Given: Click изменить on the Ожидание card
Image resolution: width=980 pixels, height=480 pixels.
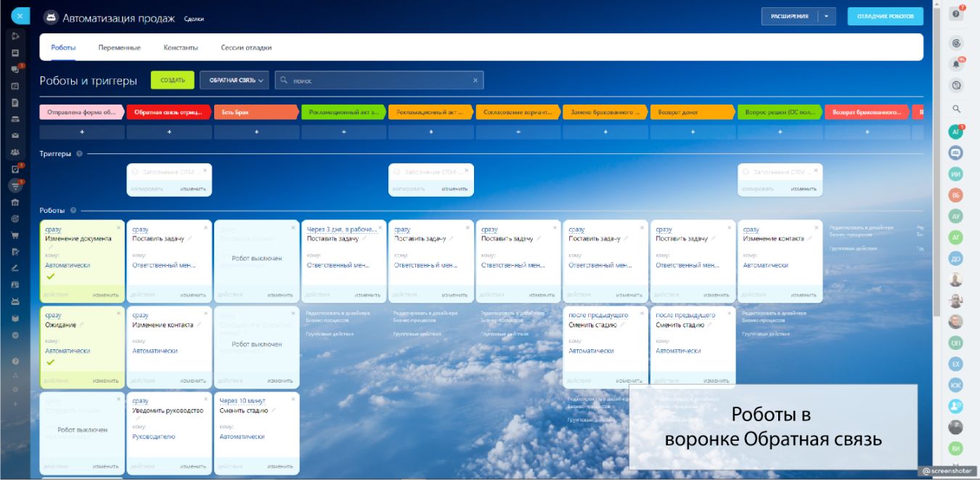Looking at the screenshot, I should 105,381.
